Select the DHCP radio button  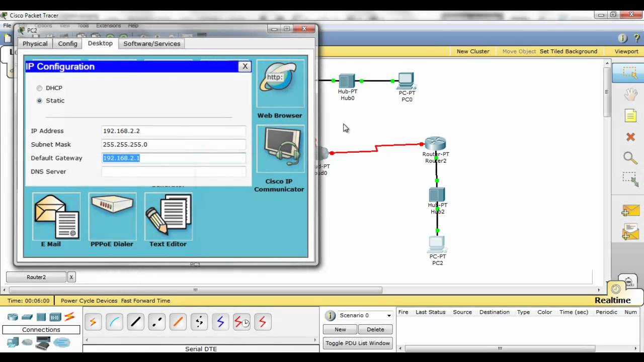click(39, 88)
